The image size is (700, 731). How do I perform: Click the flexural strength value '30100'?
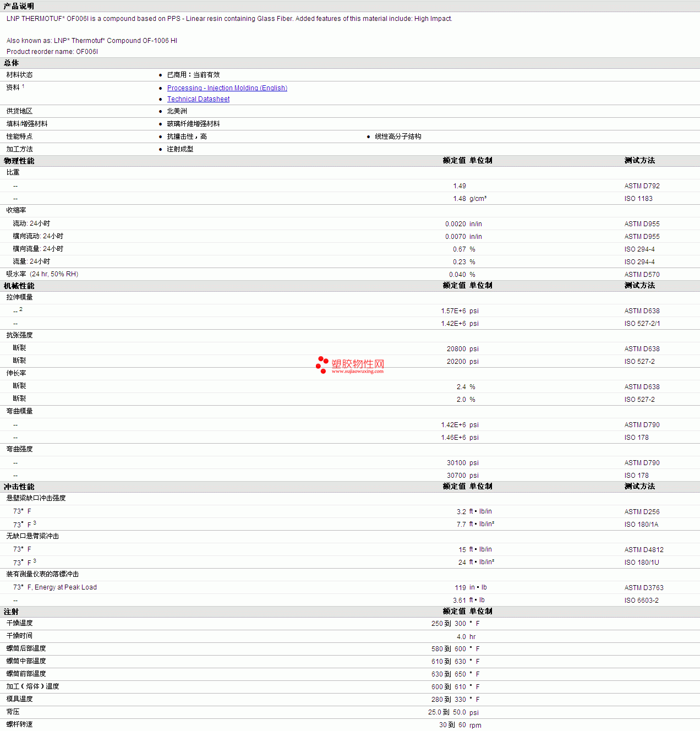(456, 463)
